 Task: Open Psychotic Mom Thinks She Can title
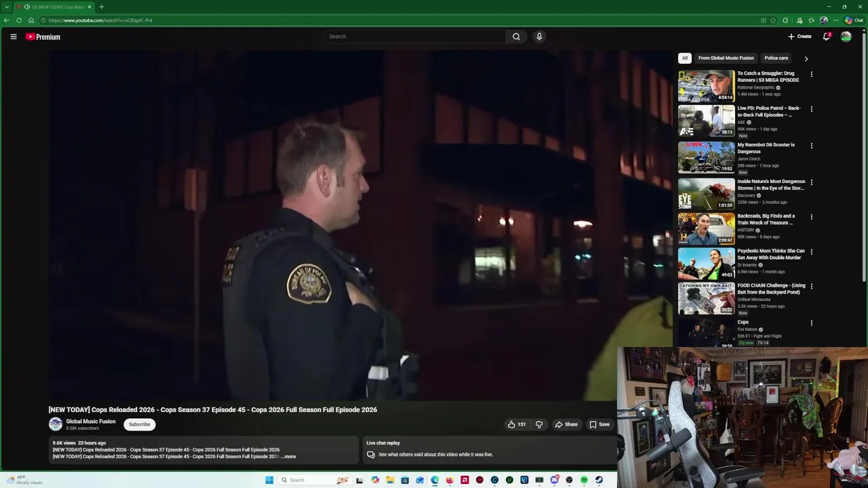(771, 254)
